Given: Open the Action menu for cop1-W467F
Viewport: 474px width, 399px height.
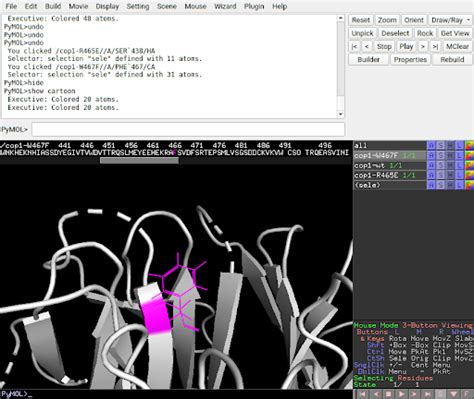Looking at the screenshot, I should pos(431,155).
